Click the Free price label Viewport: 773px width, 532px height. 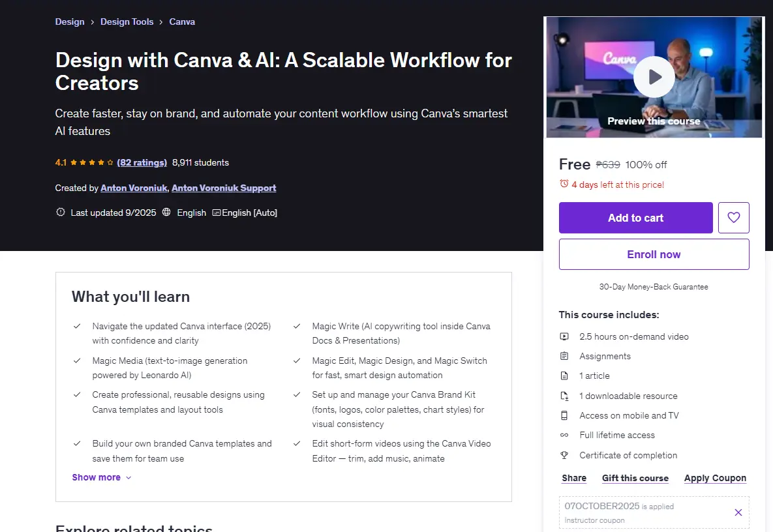[x=574, y=164]
